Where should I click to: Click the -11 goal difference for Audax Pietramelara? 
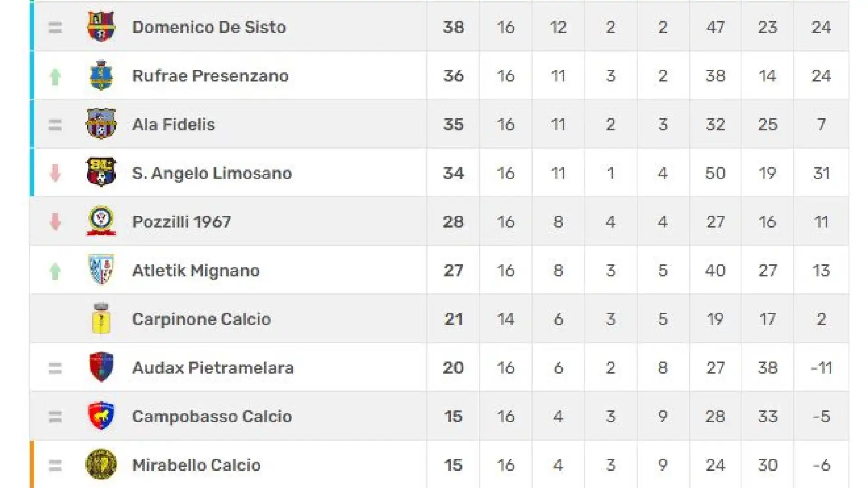coord(821,368)
